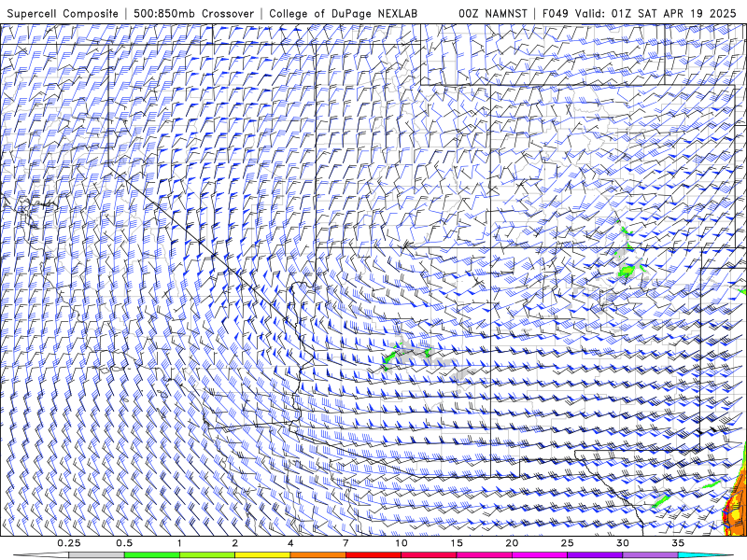Click the yellow-green 1–2 color bar segment

(207, 555)
